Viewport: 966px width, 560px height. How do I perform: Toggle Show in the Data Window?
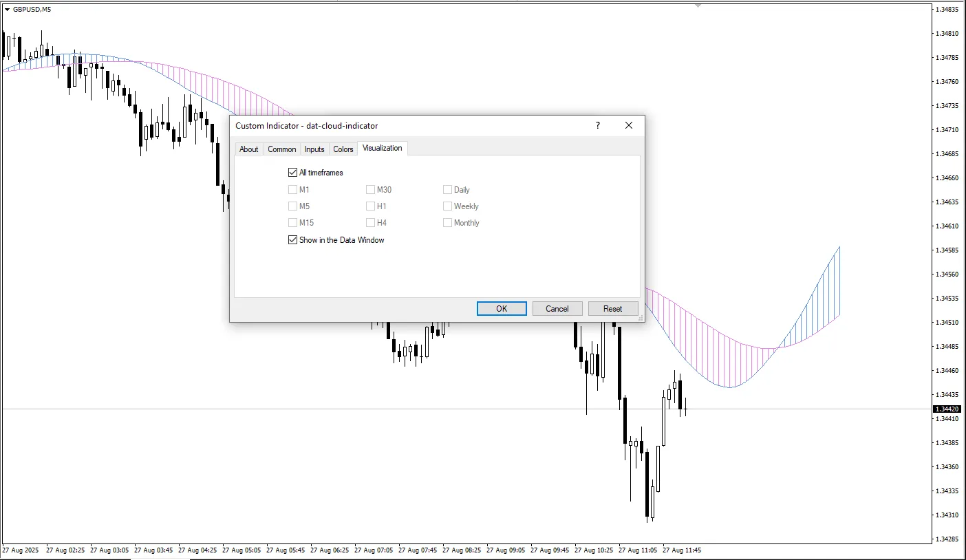[293, 240]
